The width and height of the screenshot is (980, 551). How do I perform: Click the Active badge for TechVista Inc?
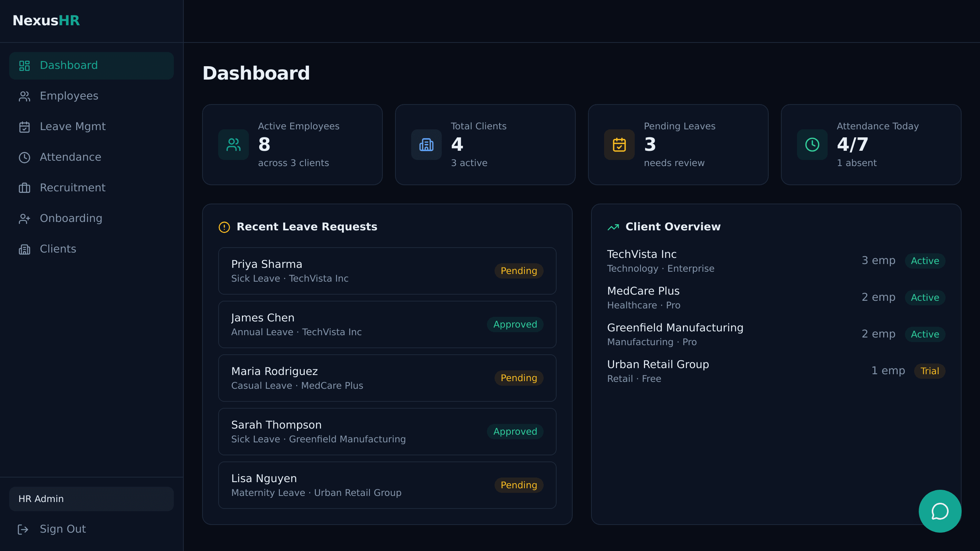tap(925, 261)
